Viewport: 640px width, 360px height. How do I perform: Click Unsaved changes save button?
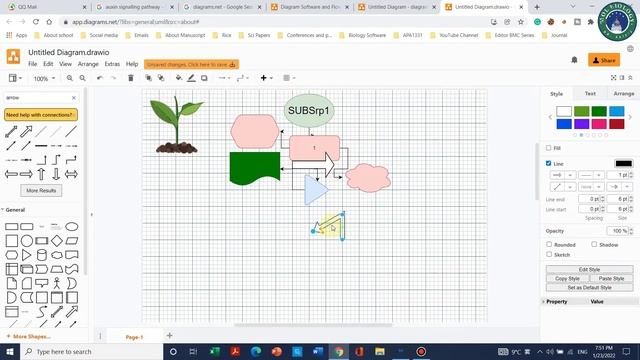tap(191, 64)
